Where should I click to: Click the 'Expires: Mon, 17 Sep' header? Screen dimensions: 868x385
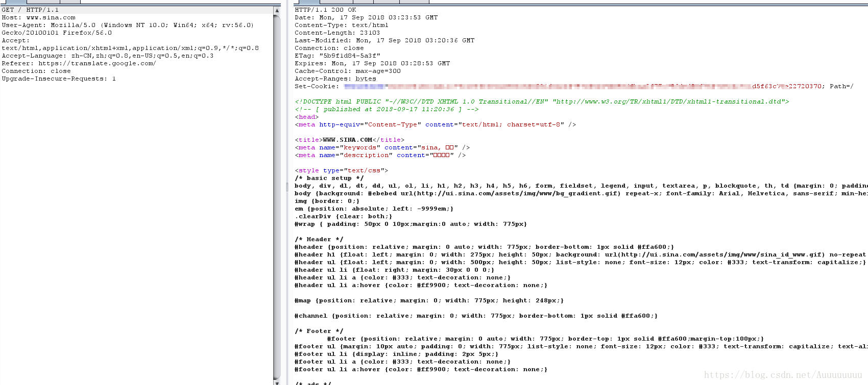pyautogui.click(x=372, y=63)
